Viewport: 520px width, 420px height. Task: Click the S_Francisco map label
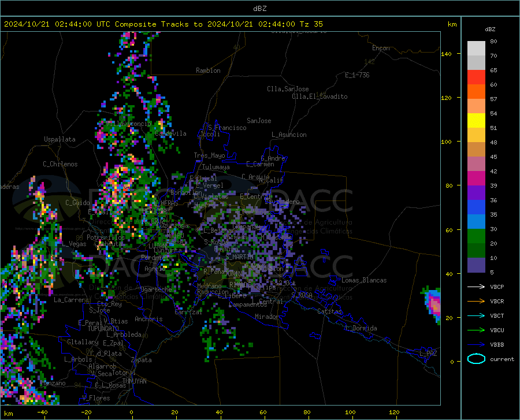coord(227,128)
